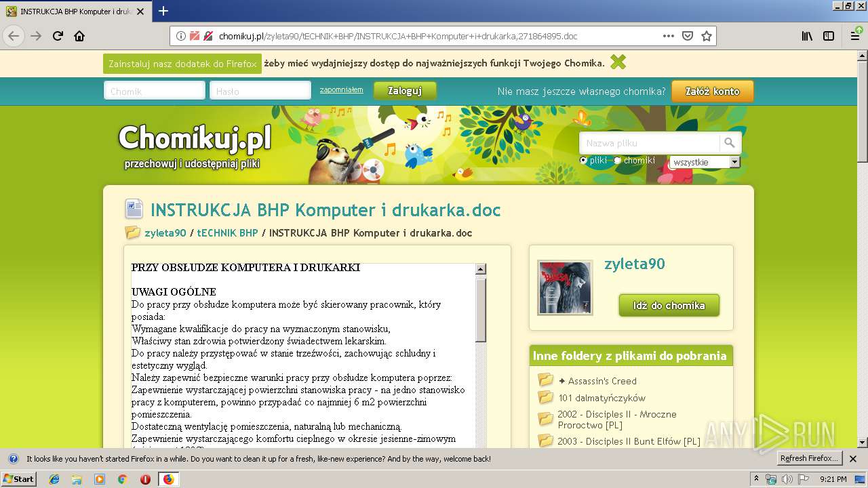Image resolution: width=868 pixels, height=488 pixels.
Task: Click the 'Idź do chomika' button
Action: tap(669, 305)
